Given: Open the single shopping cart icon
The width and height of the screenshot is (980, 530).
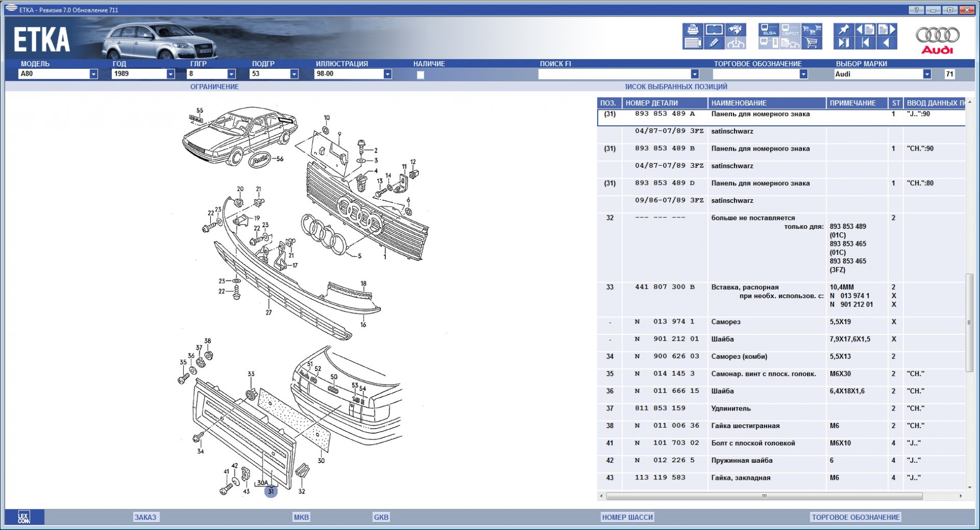Looking at the screenshot, I should tap(812, 43).
